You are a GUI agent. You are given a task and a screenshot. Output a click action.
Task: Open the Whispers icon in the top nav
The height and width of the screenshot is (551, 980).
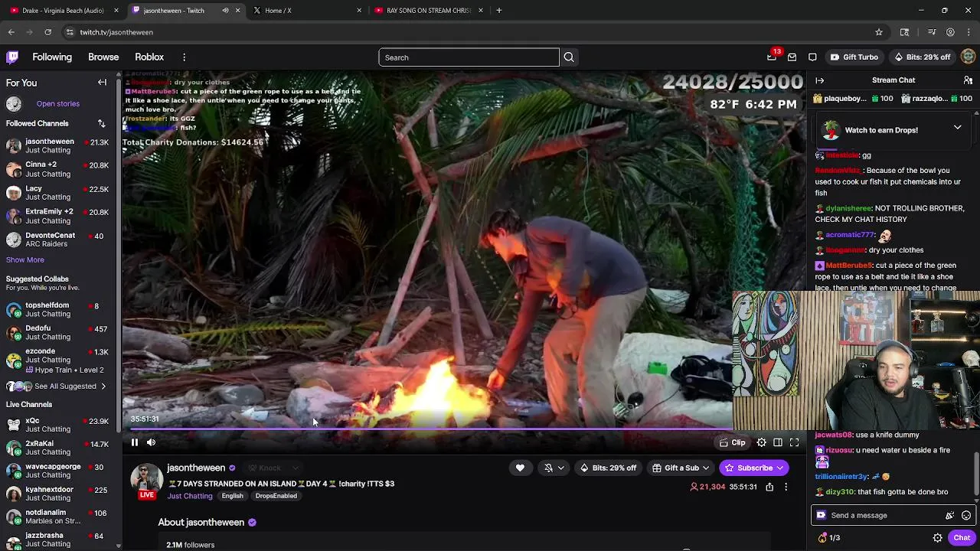(x=812, y=57)
